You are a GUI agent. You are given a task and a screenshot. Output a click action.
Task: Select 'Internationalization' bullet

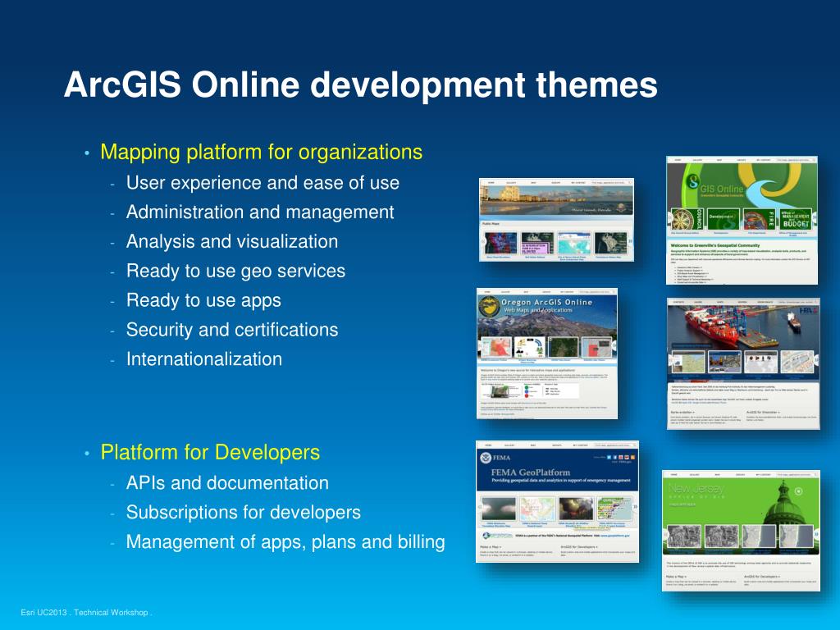tap(204, 359)
